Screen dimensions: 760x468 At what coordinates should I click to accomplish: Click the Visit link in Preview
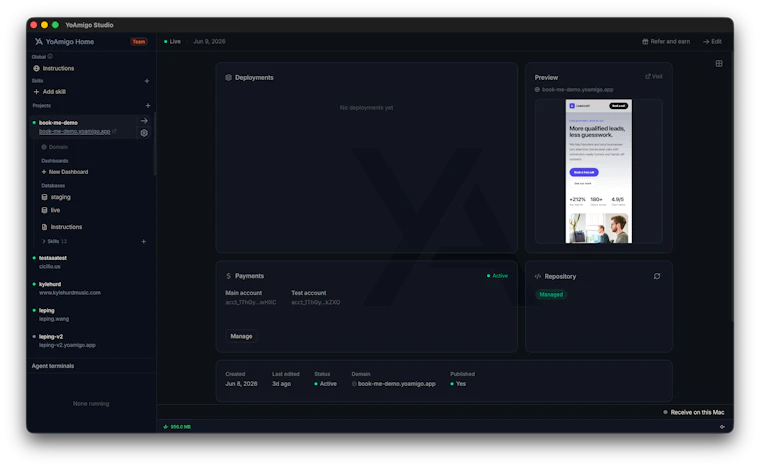[654, 77]
